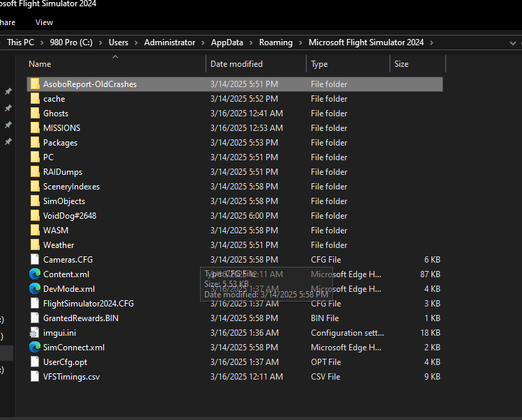This screenshot has height=420, width=522.
Task: Select the VoidDog#2648 folder icon
Action: (35, 216)
